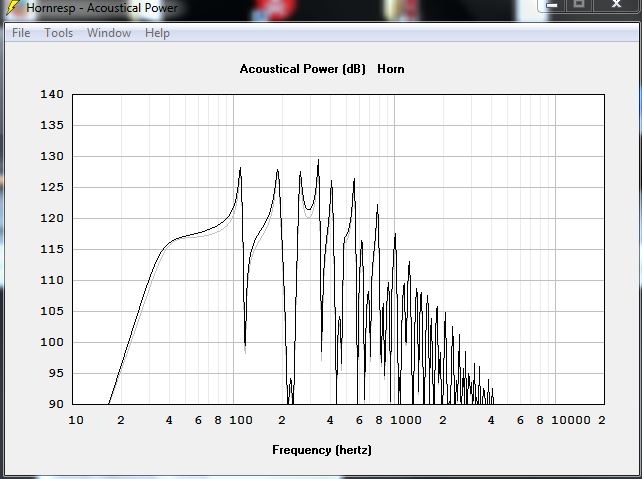Click the first resonance peak just above 100 Hz
Viewport: 642px width, 479px height.
240,169
